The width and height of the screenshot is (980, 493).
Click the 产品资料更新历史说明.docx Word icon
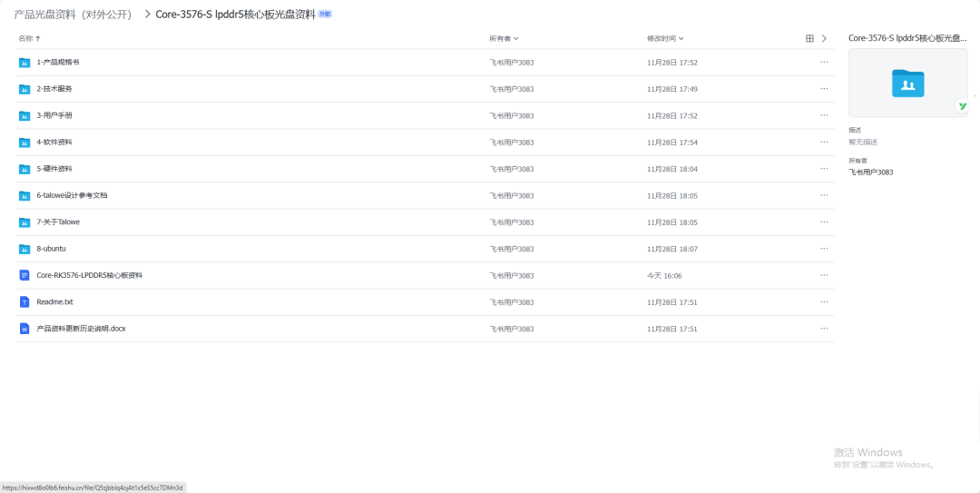24,329
